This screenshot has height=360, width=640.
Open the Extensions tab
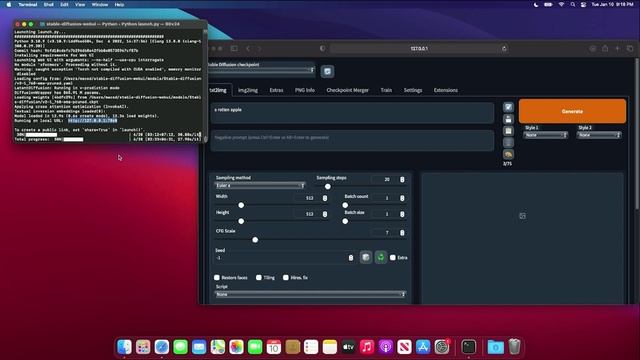(446, 90)
